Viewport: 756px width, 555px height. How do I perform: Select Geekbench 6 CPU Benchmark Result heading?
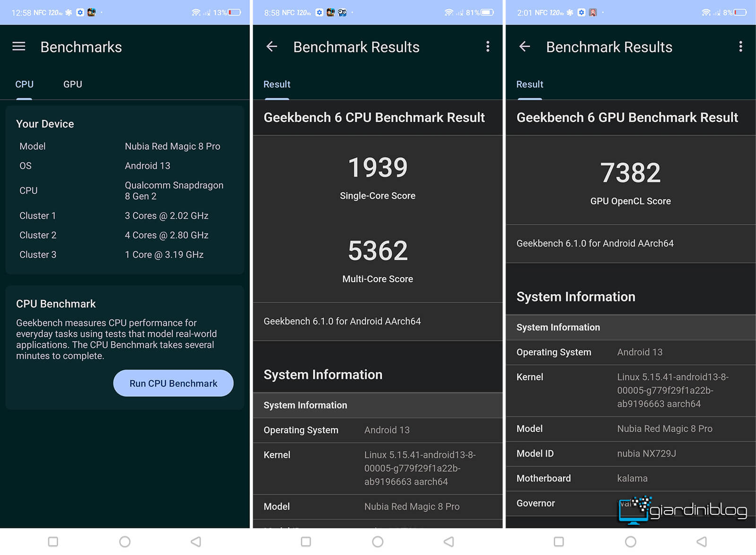[374, 117]
